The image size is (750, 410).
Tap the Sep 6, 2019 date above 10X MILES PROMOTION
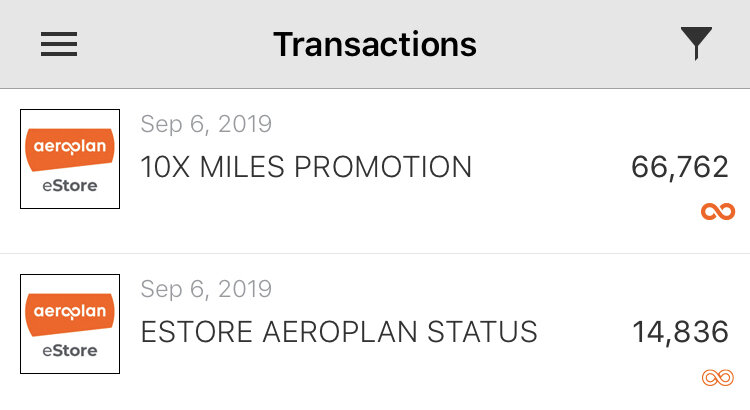click(206, 124)
